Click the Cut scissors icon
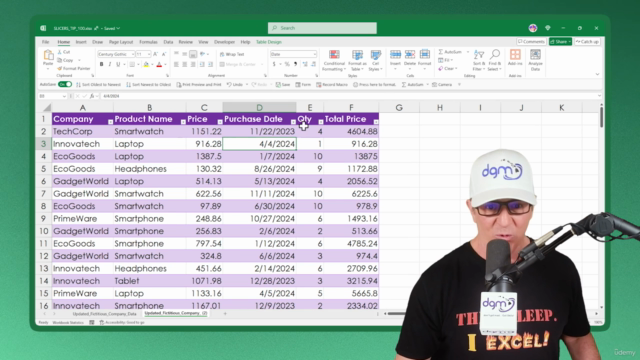 60,52
